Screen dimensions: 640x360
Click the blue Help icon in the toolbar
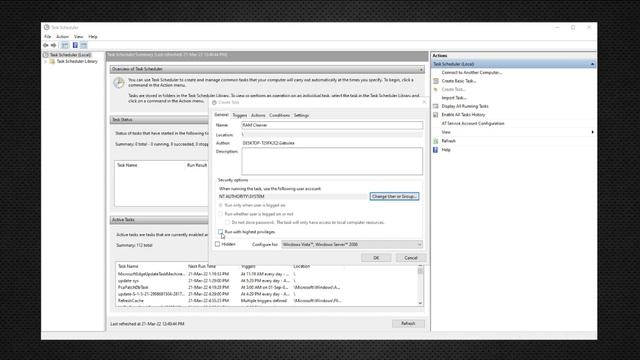click(75, 45)
